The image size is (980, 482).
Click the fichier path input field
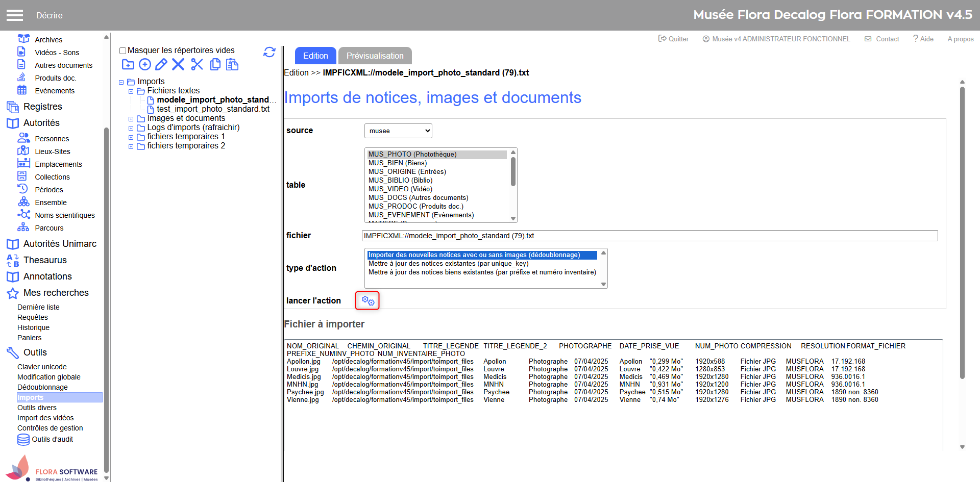coord(650,236)
